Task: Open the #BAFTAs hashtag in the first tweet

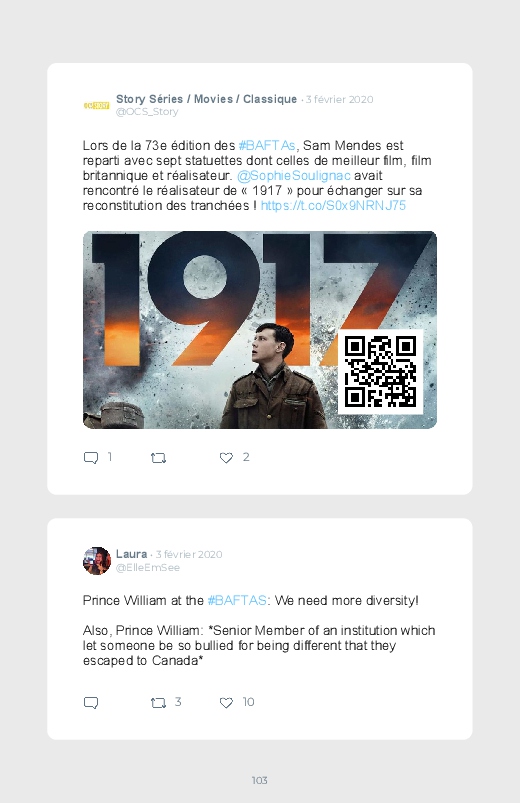Action: point(267,145)
